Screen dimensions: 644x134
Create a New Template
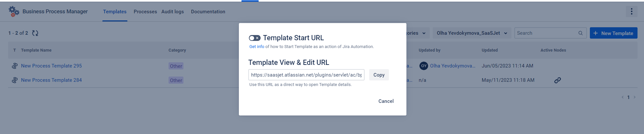coord(614,33)
